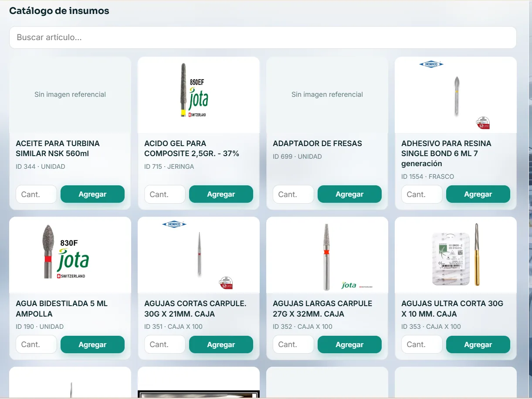Click the text ID 1554 · FRASCO
This screenshot has width=532, height=399.
[x=427, y=177]
